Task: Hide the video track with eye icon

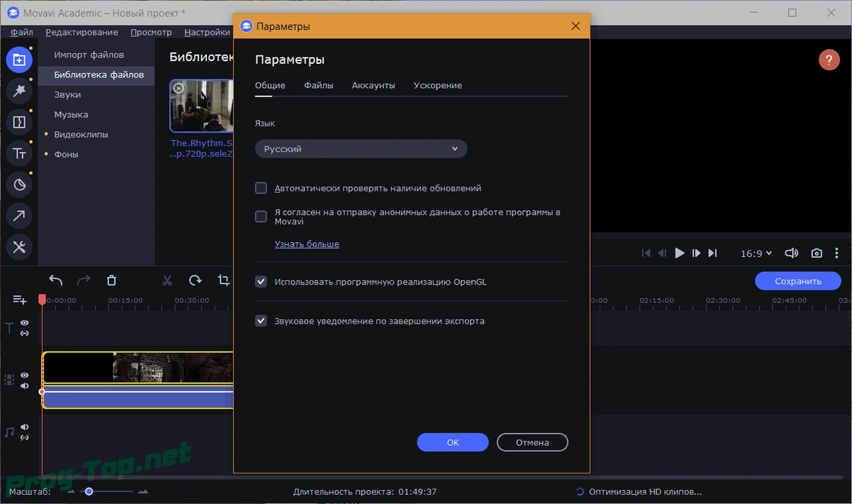Action: pos(25,375)
